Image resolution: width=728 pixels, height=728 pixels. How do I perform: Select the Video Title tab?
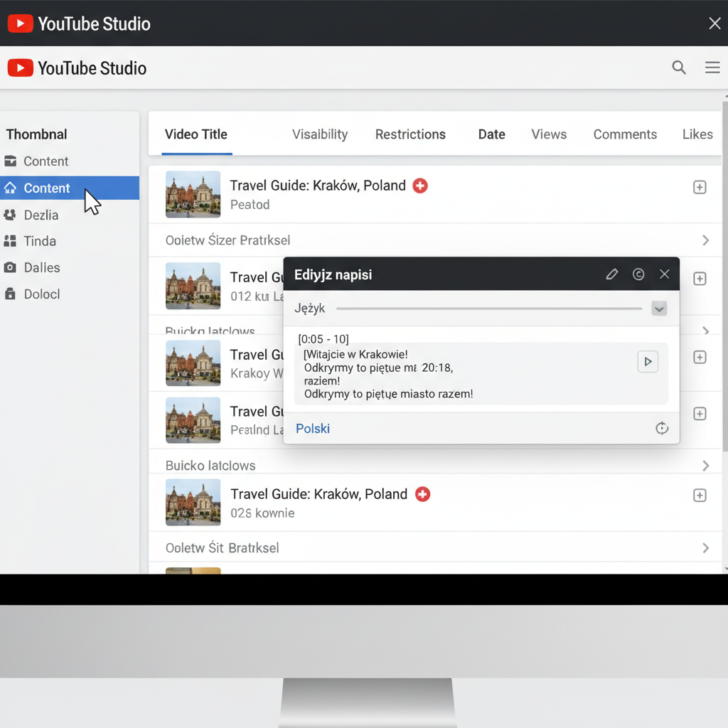click(196, 134)
